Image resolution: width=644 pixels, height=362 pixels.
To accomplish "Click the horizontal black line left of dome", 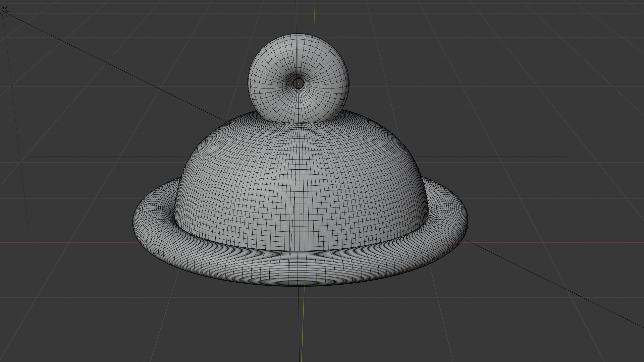I will (101, 156).
